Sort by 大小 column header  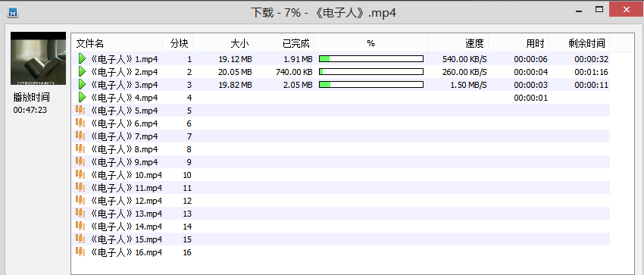pos(224,43)
